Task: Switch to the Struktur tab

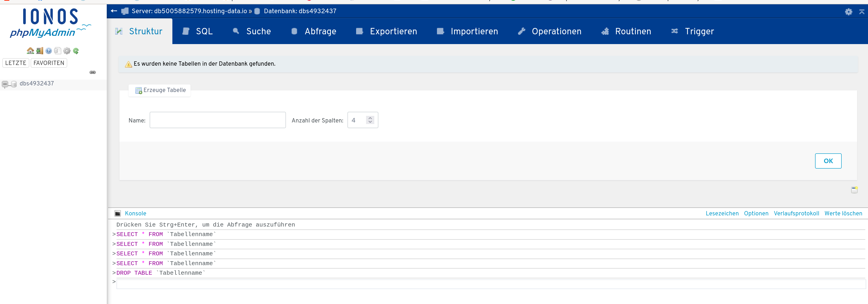Action: (x=139, y=31)
